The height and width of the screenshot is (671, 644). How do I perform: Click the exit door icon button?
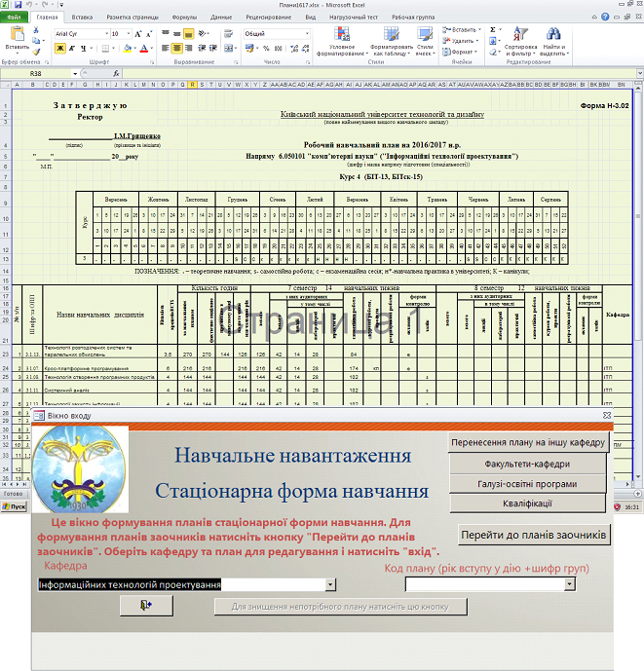pos(146,605)
